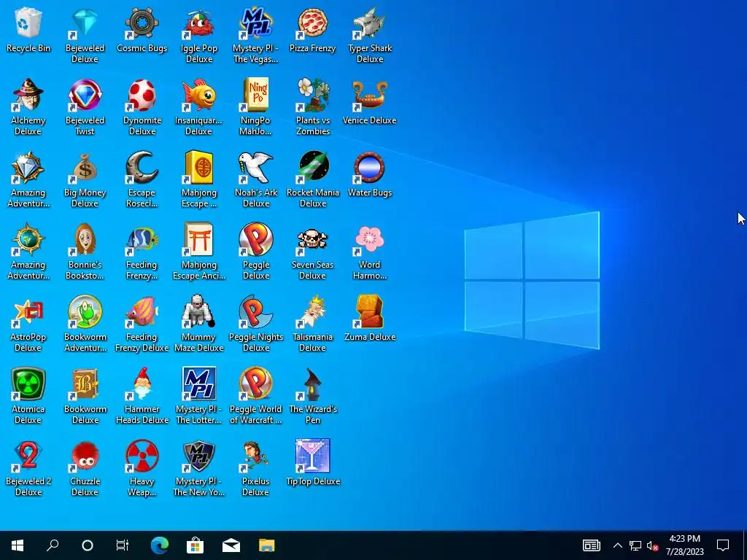Click the Heavy Weapon shortcut
Image resolution: width=747 pixels, height=560 pixels.
(142, 456)
